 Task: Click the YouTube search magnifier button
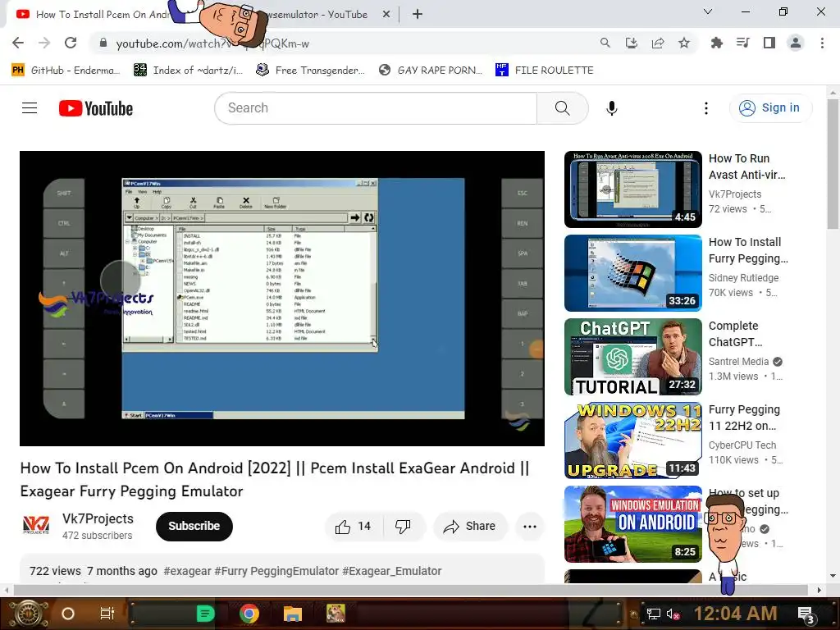(563, 108)
